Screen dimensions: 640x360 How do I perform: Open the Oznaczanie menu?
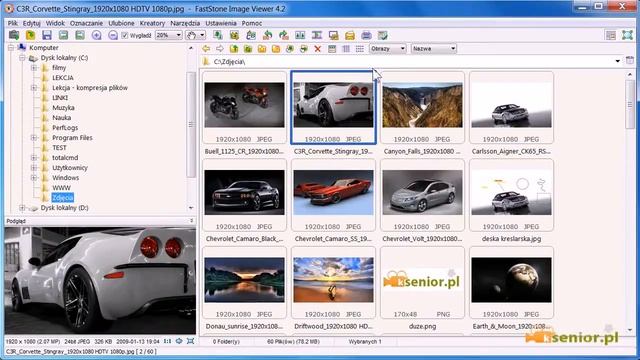pyautogui.click(x=86, y=23)
